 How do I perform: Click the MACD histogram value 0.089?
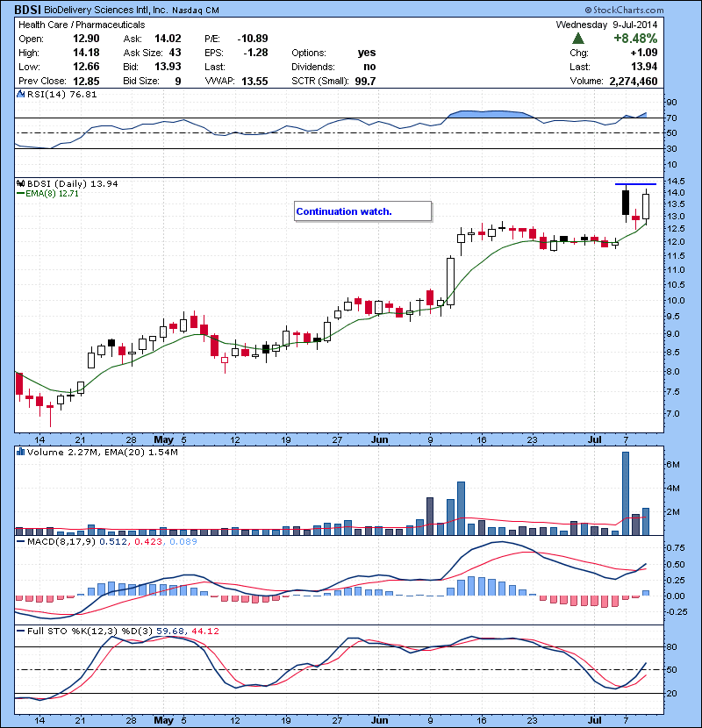(183, 541)
